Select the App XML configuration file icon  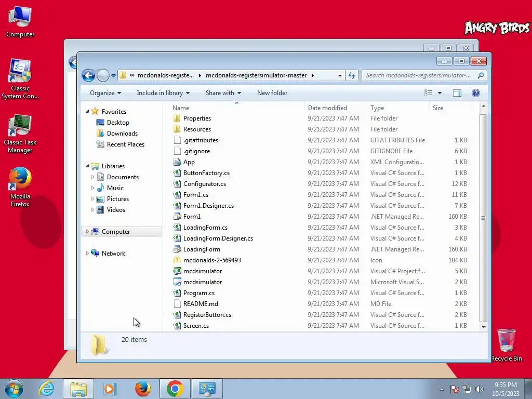tap(177, 162)
